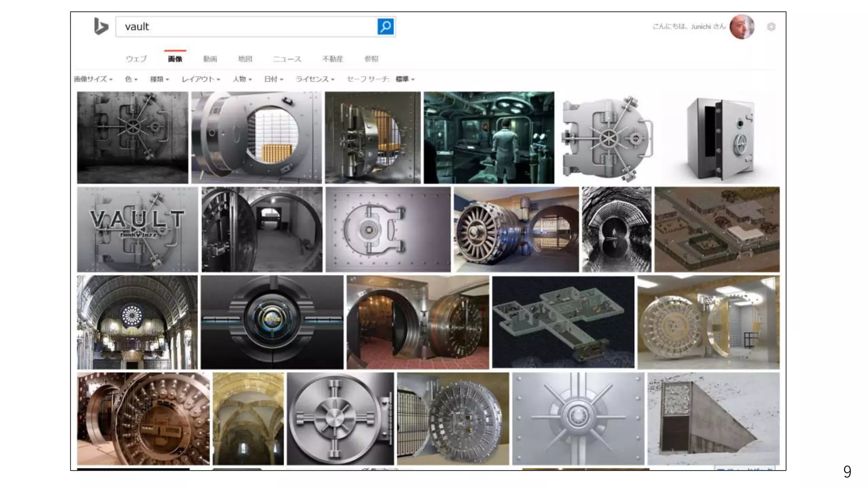Open the ニュース tab
This screenshot has height=488, width=868.
(287, 59)
